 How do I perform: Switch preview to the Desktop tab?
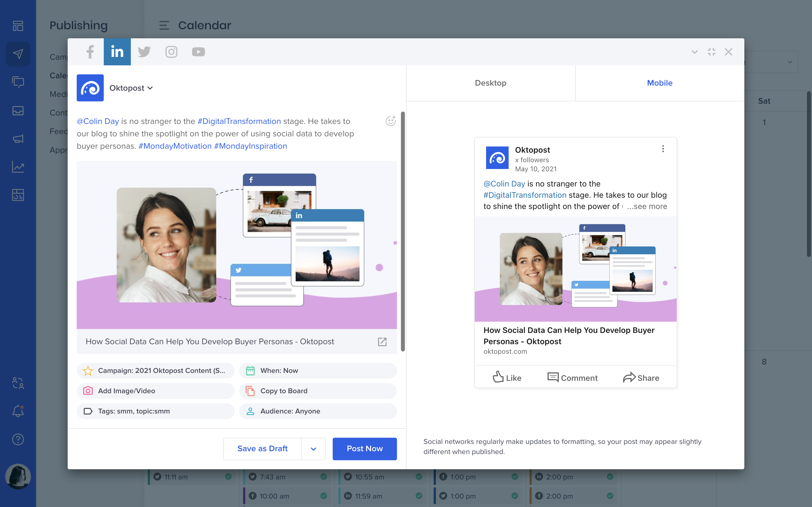pos(490,83)
